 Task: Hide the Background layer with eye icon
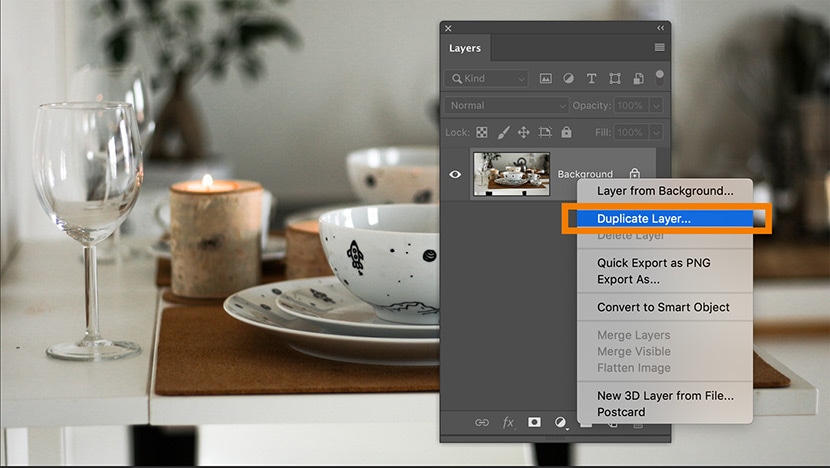click(456, 174)
